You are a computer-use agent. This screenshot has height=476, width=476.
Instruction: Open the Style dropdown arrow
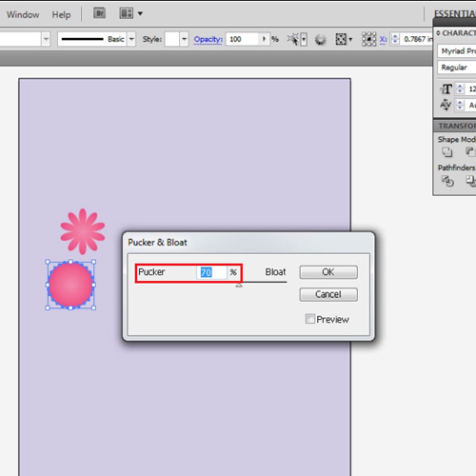(x=184, y=39)
